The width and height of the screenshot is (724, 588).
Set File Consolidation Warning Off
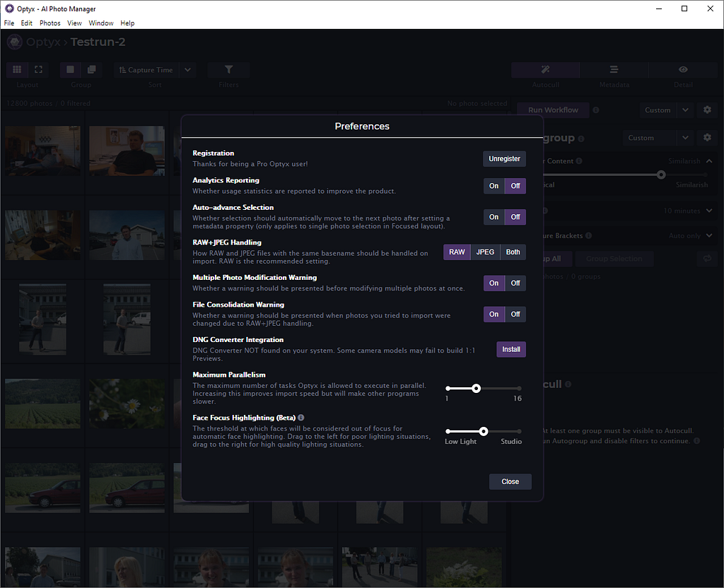[515, 314]
